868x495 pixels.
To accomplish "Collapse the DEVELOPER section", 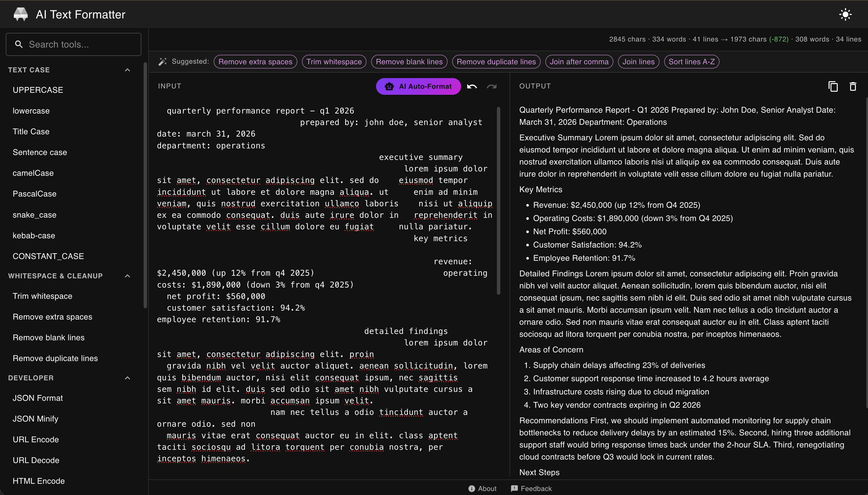I will click(x=127, y=378).
